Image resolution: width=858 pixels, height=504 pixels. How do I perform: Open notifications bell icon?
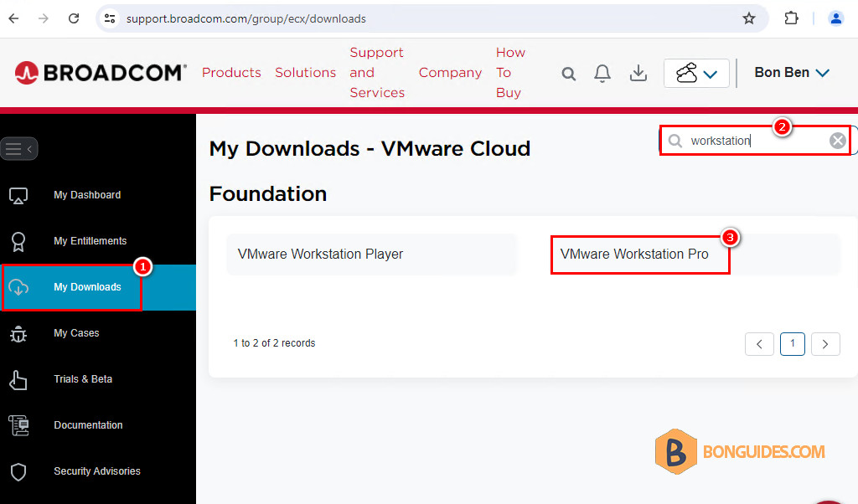[x=602, y=73]
